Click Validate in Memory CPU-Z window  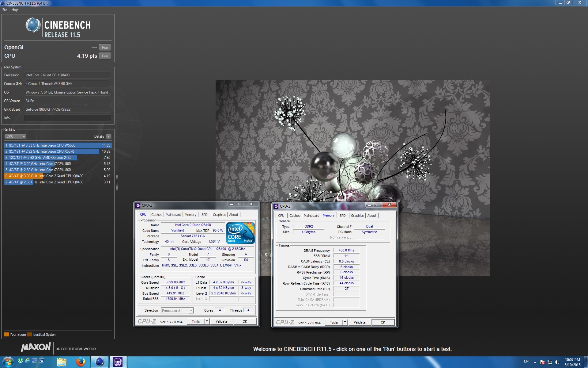click(360, 322)
